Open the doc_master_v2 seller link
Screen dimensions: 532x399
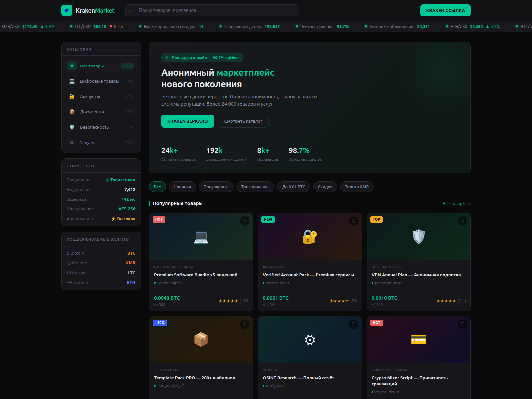click(171, 386)
